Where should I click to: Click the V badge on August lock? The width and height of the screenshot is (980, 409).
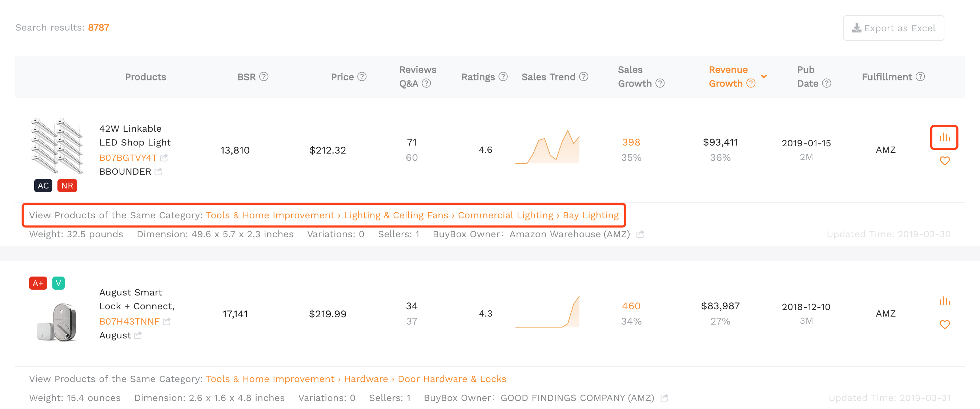click(x=58, y=283)
